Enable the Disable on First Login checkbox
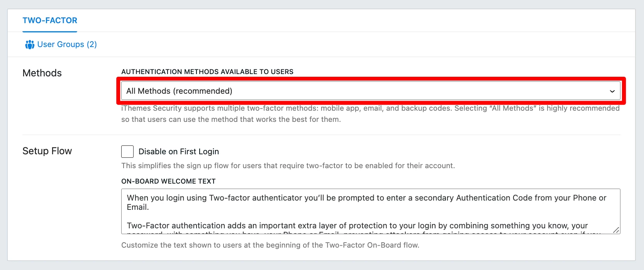The width and height of the screenshot is (644, 270). pos(127,152)
